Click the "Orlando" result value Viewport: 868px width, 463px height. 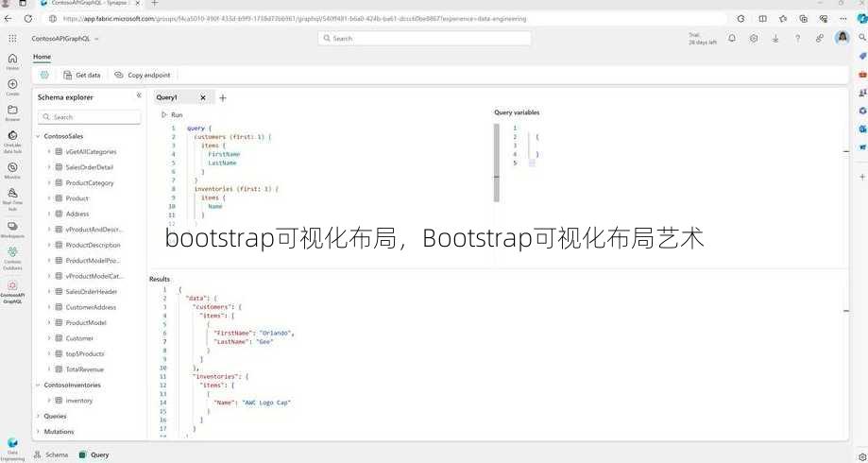click(276, 333)
